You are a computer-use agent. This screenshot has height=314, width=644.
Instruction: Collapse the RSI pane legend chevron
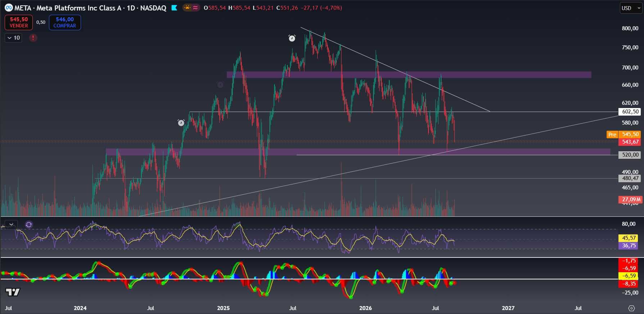(x=12, y=224)
